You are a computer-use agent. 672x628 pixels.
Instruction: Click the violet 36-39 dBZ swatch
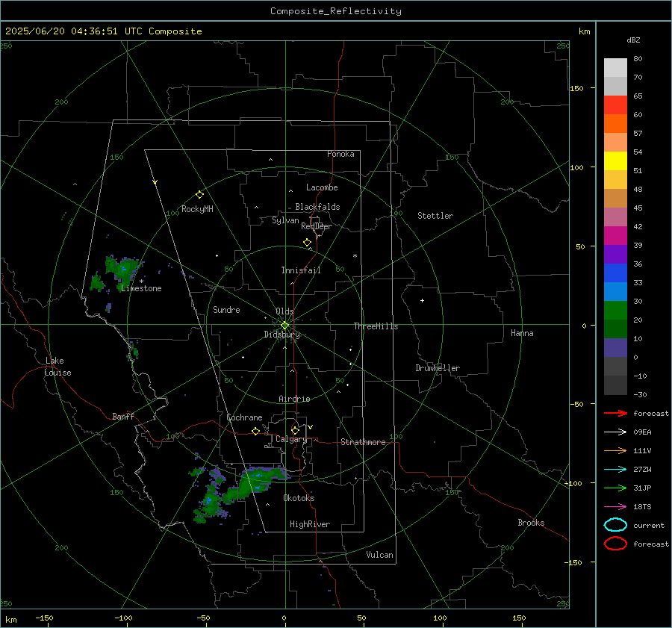click(x=615, y=255)
